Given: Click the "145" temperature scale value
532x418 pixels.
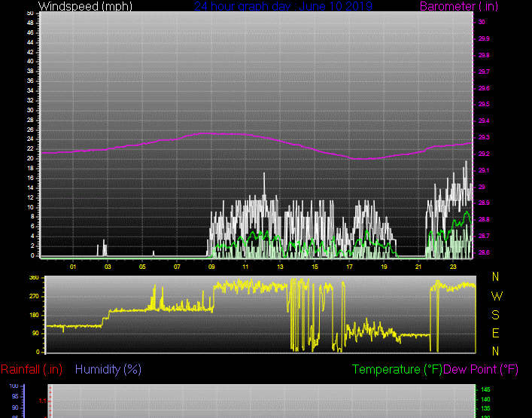Looking at the screenshot, I should [x=485, y=390].
